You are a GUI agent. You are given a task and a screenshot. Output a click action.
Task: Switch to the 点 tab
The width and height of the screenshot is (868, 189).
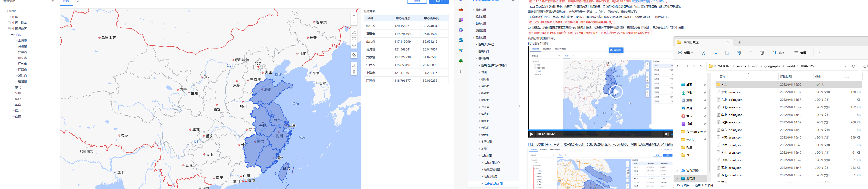tap(78, 1)
